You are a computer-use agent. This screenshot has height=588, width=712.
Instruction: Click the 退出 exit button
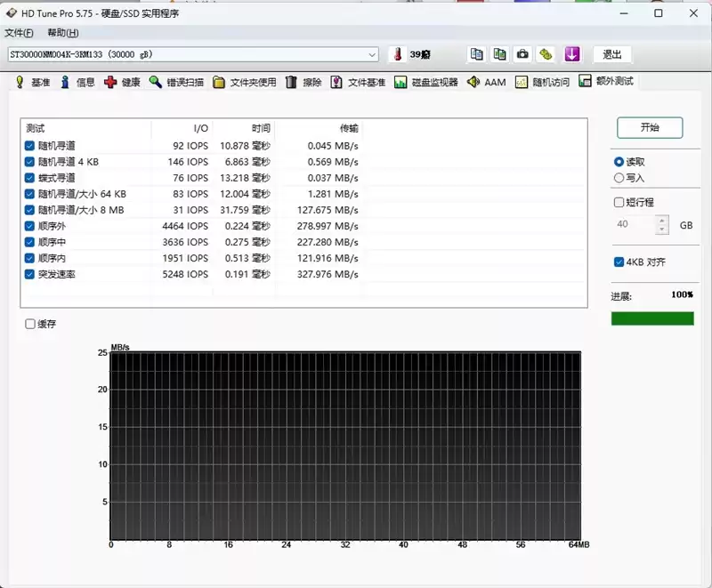pos(611,54)
